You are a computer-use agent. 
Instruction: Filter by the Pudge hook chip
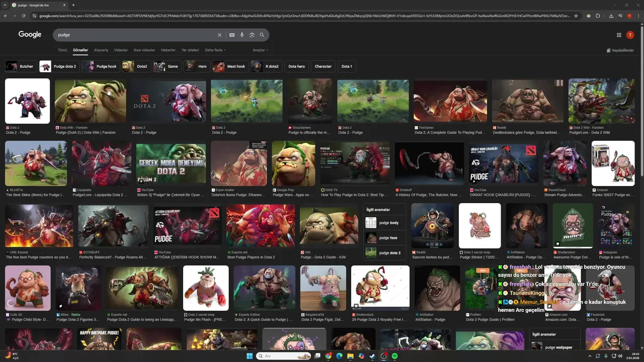tap(101, 66)
